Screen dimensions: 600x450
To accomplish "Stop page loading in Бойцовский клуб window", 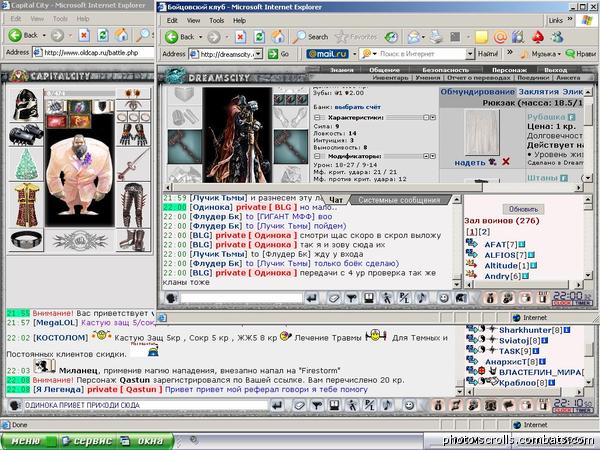I will coord(240,37).
